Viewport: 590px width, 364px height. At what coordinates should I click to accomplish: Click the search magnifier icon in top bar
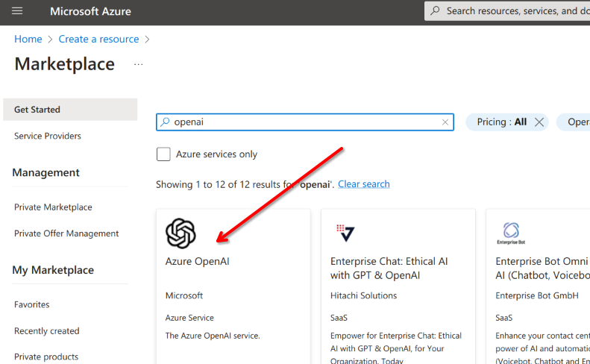click(x=436, y=11)
